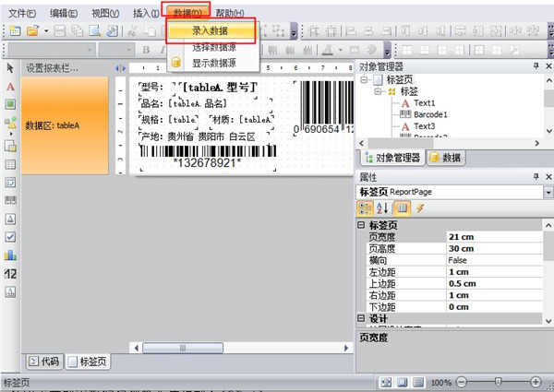
Task: Select the Picture object tool
Action: click(10, 105)
